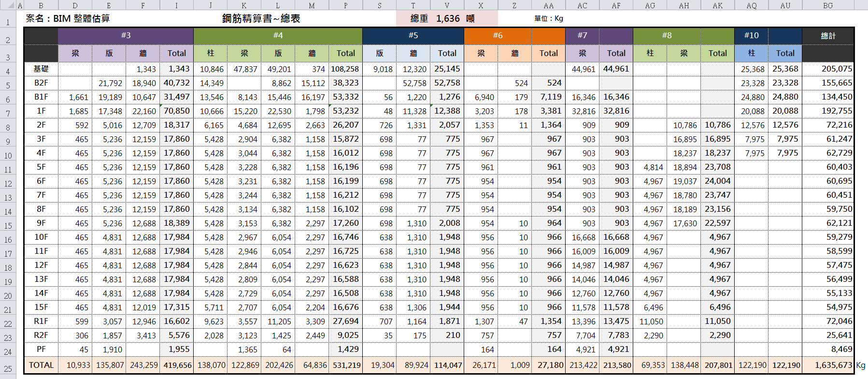Screen dimensions: 868x379
Task: Select the #4 total cell 531,219
Action: [x=345, y=365]
